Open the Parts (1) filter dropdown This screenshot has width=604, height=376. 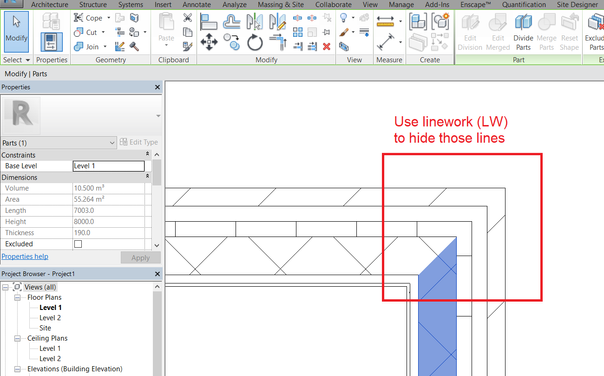point(59,143)
